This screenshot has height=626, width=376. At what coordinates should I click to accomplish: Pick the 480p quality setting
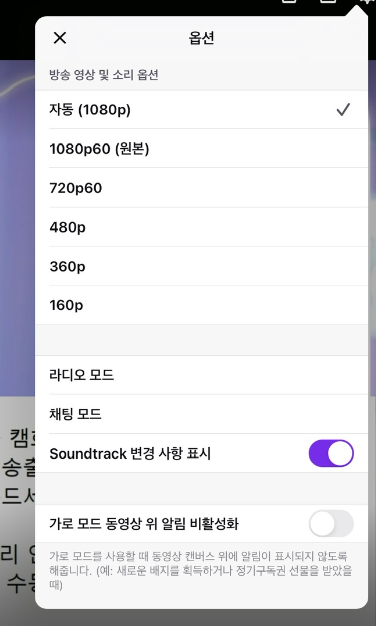pos(202,227)
